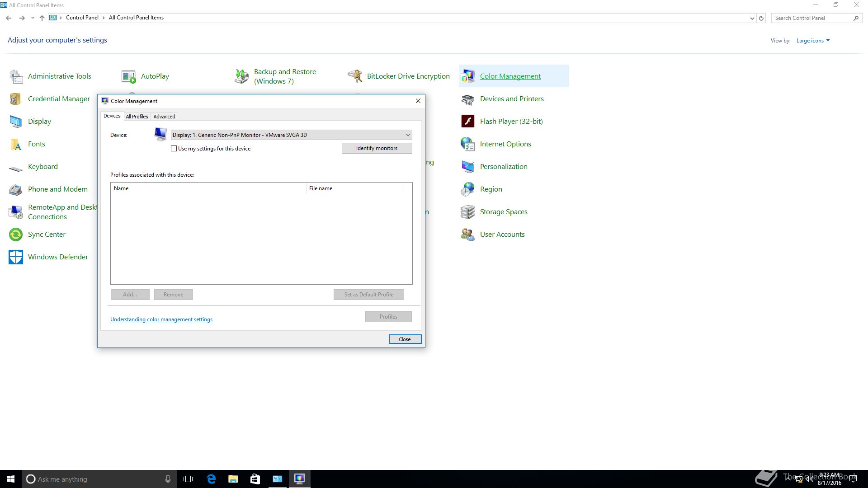Screen dimensions: 868x488
Task: Open the Keyboard icon
Action: click(16, 168)
